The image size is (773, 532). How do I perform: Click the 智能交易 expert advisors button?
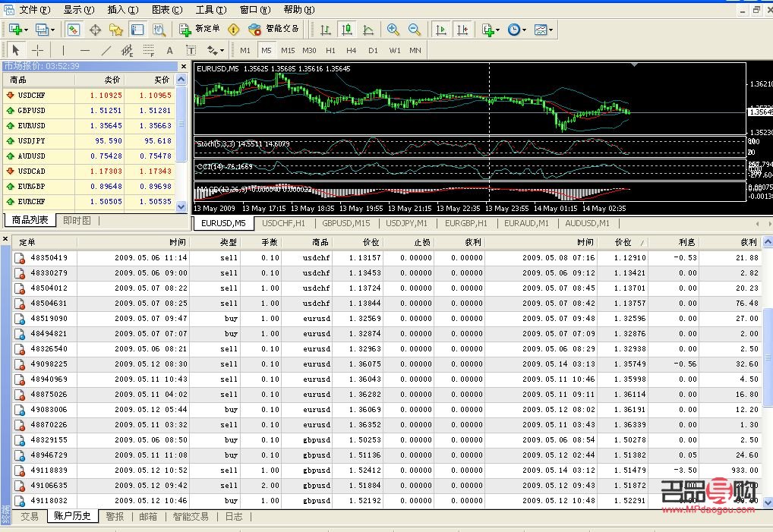(273, 30)
